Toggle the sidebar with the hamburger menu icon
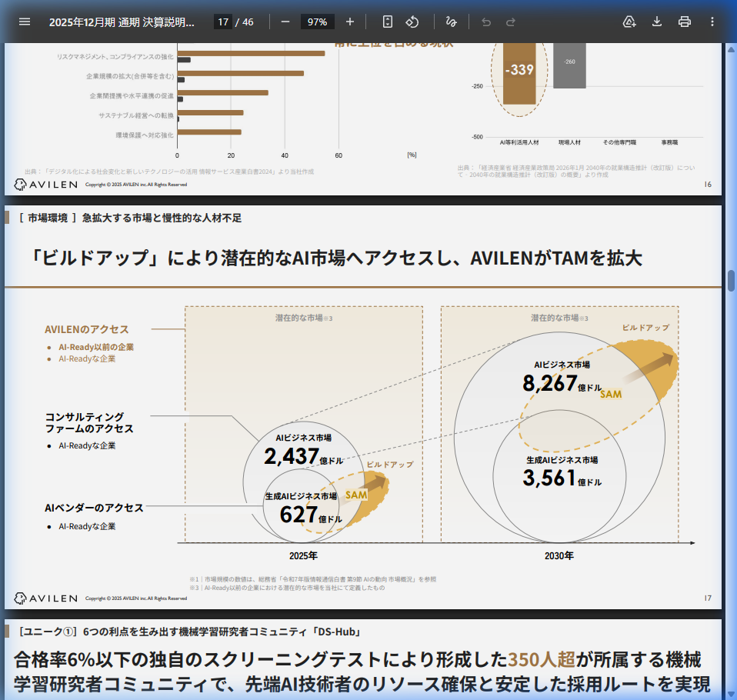Screen dimensions: 737x700 point(25,22)
